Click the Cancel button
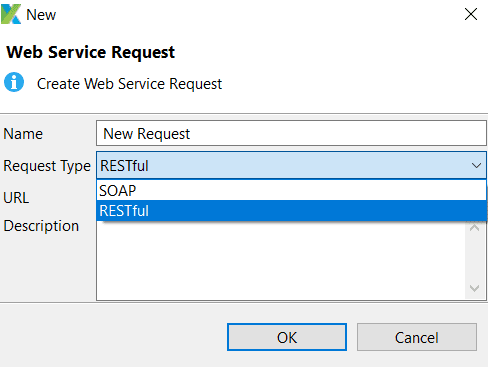Screen dimensions: 488x367 [417, 337]
